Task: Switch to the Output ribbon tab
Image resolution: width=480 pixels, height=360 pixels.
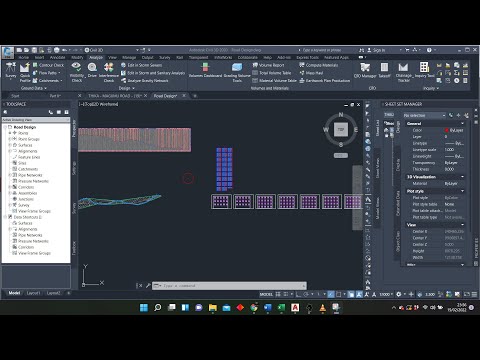Action: click(x=147, y=58)
